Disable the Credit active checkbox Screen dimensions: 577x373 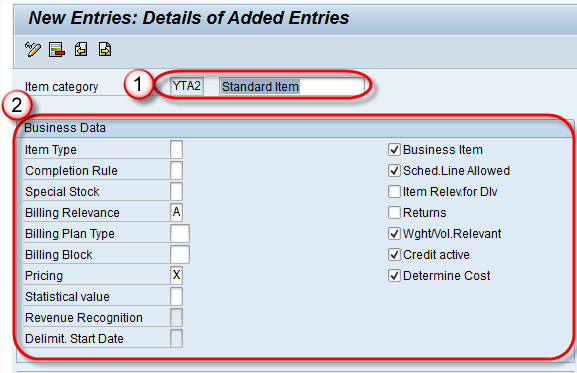coord(394,255)
